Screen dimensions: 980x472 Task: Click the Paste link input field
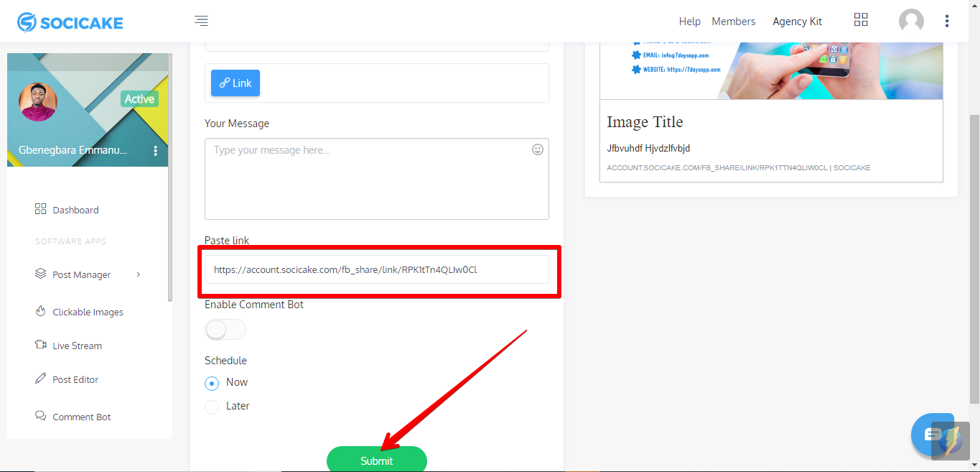pos(377,269)
